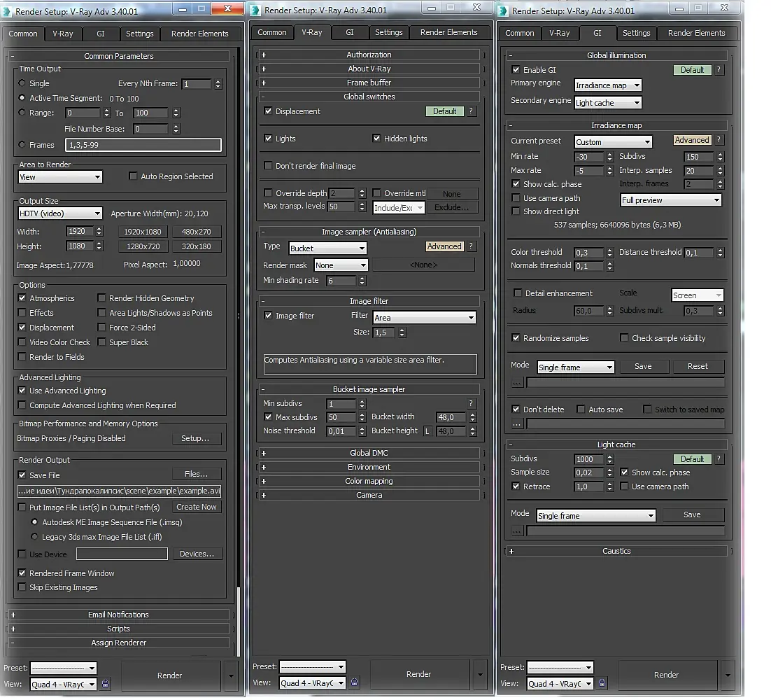Click the Frames text field

pos(143,145)
